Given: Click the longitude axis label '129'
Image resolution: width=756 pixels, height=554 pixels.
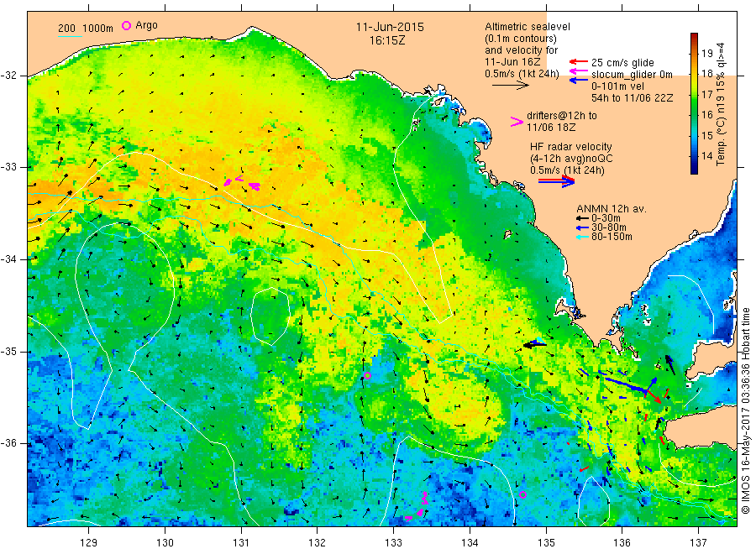Looking at the screenshot, I should [89, 543].
